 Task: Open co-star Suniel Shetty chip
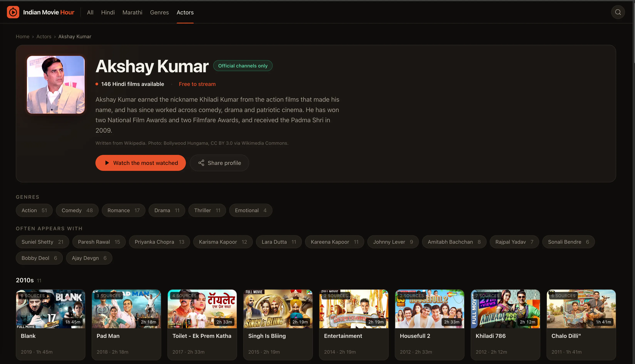tap(42, 242)
